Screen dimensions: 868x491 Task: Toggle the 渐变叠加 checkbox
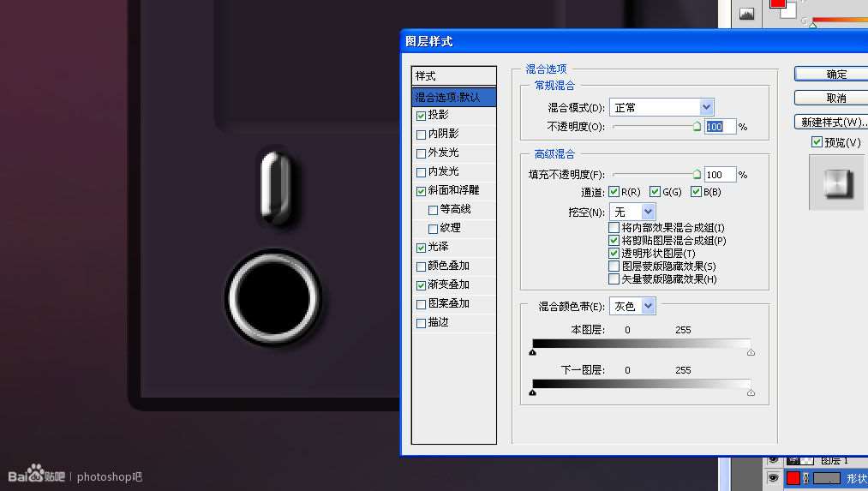[x=421, y=285]
